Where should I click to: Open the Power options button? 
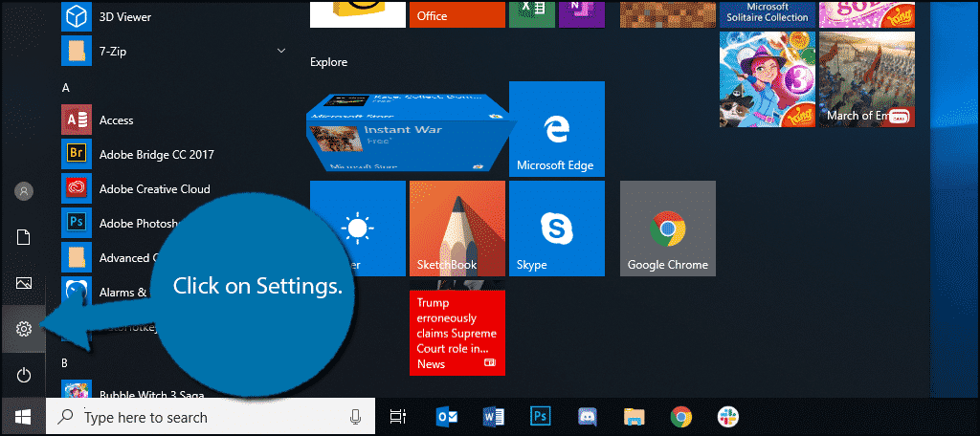pyautogui.click(x=23, y=375)
